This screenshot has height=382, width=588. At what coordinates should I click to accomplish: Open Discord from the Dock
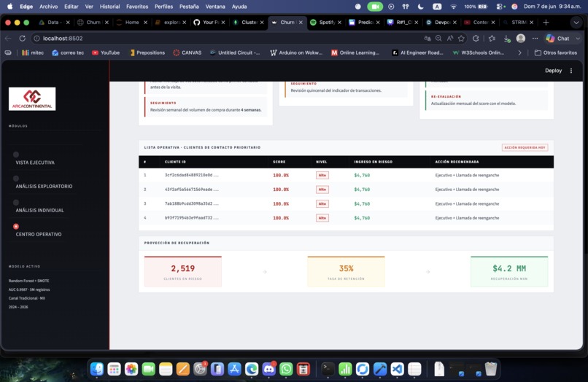[268, 370]
